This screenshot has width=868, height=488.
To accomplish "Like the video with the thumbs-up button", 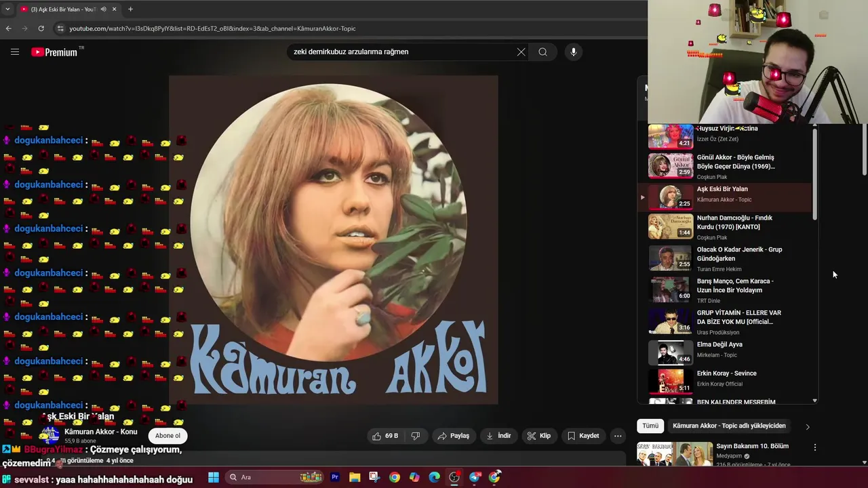I will 385,436.
